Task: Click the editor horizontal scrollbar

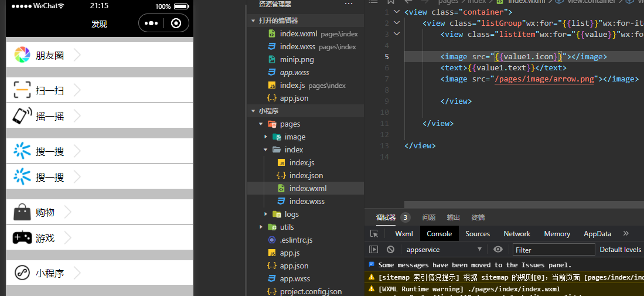Action: pos(524,205)
